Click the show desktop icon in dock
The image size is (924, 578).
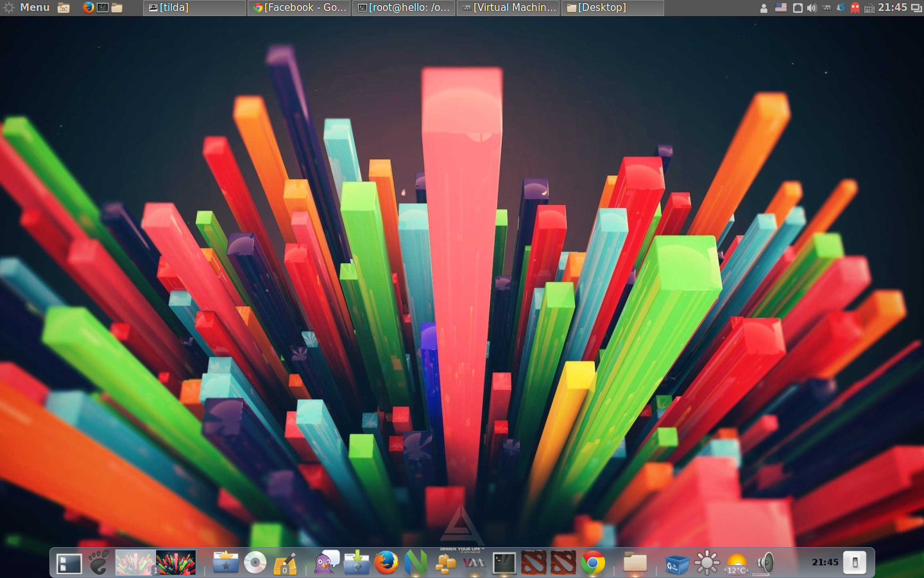click(x=69, y=563)
